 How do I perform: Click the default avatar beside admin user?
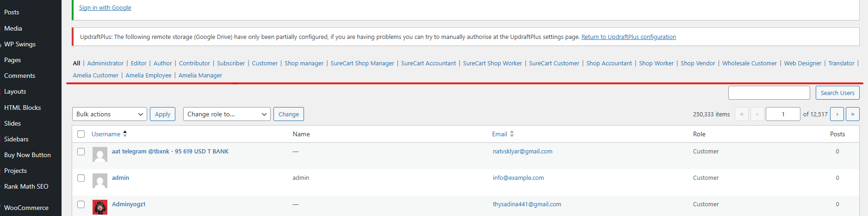[x=100, y=181]
